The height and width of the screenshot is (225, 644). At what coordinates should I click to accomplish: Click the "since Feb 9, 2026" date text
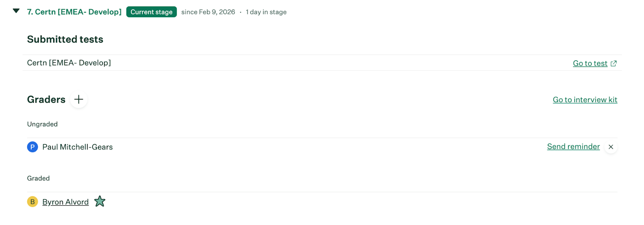coord(208,12)
